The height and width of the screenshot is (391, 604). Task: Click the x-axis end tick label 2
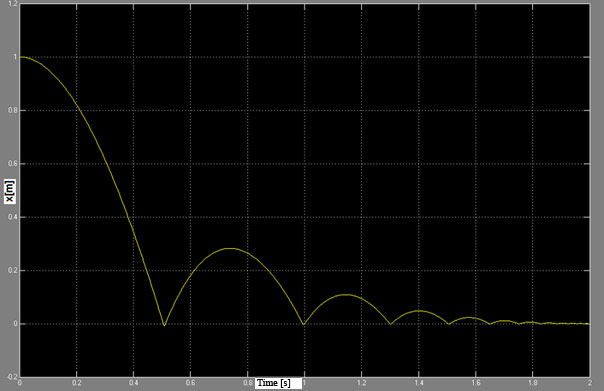coord(590,383)
